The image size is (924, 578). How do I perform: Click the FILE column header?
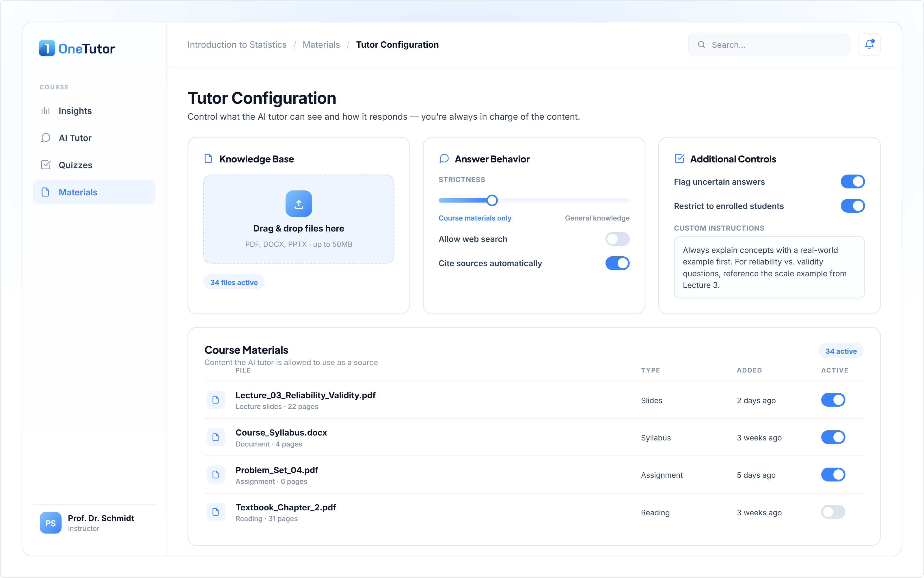(243, 370)
